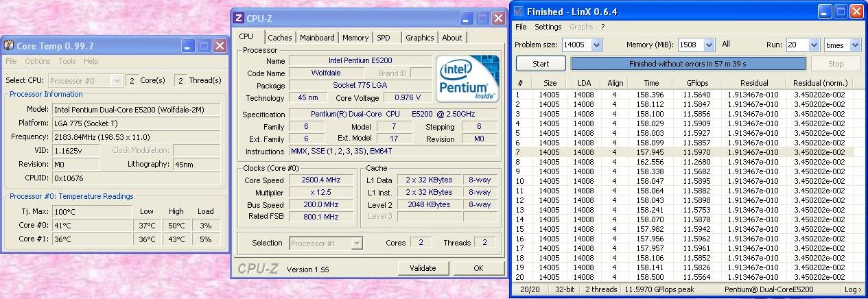Select run row 8 with 11.2680 GFlops

pyautogui.click(x=684, y=162)
